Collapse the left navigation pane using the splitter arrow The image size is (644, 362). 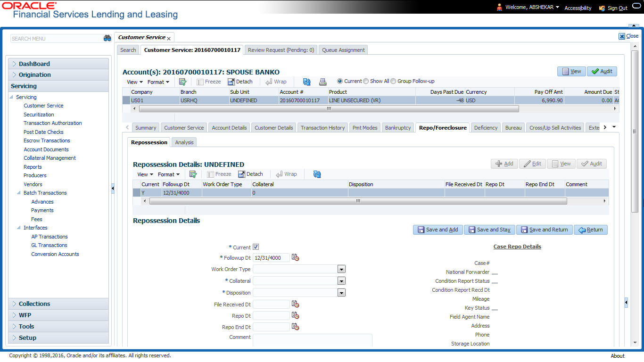point(113,189)
